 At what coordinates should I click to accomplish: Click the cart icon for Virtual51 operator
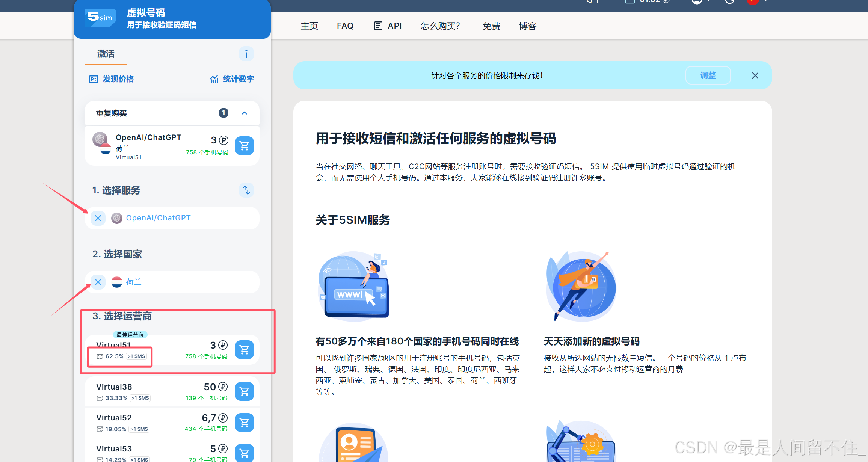tap(244, 350)
